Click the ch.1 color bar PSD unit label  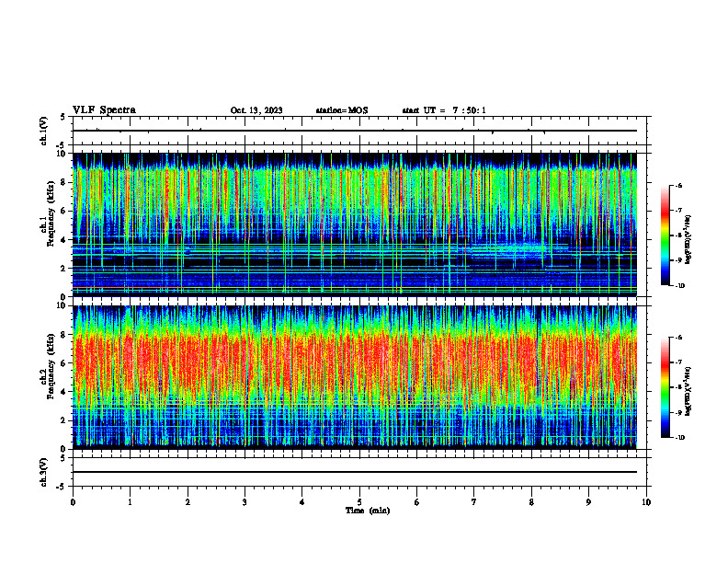[x=688, y=240]
